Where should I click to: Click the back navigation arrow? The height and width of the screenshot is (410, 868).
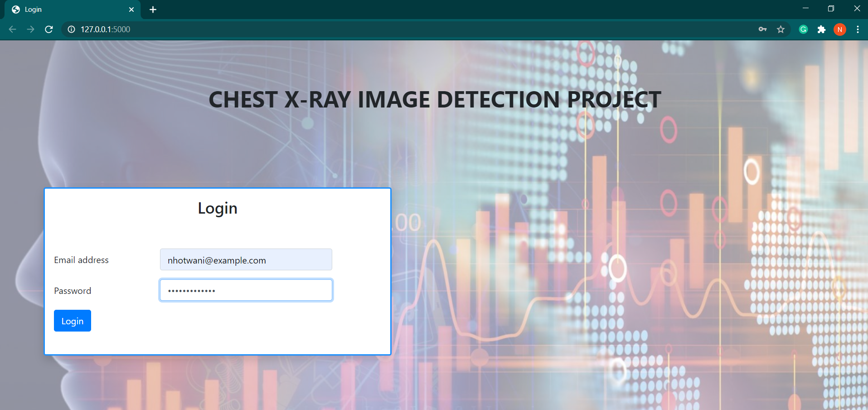(x=12, y=29)
